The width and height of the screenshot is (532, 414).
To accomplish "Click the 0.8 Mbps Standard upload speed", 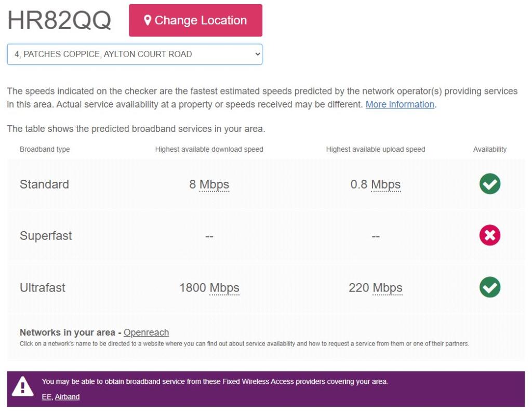I will [375, 184].
